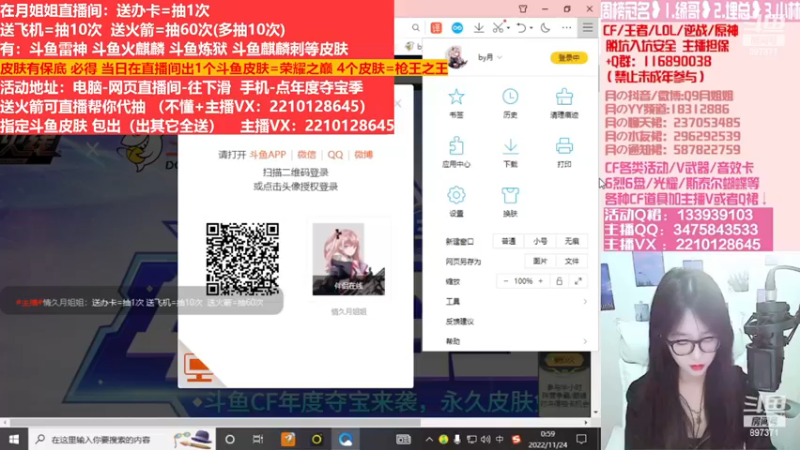Open the notification center on the taskbar
Screen dimensions: 800x450
[x=581, y=439]
